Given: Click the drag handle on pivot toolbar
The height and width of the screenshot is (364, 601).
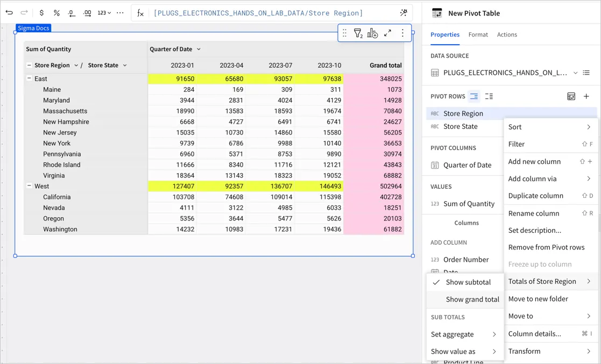Looking at the screenshot, I should coord(344,33).
